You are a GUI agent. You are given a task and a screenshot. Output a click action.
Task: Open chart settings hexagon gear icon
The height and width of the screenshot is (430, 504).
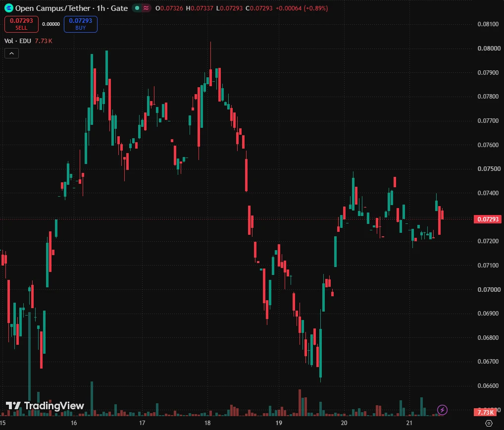coord(489,423)
